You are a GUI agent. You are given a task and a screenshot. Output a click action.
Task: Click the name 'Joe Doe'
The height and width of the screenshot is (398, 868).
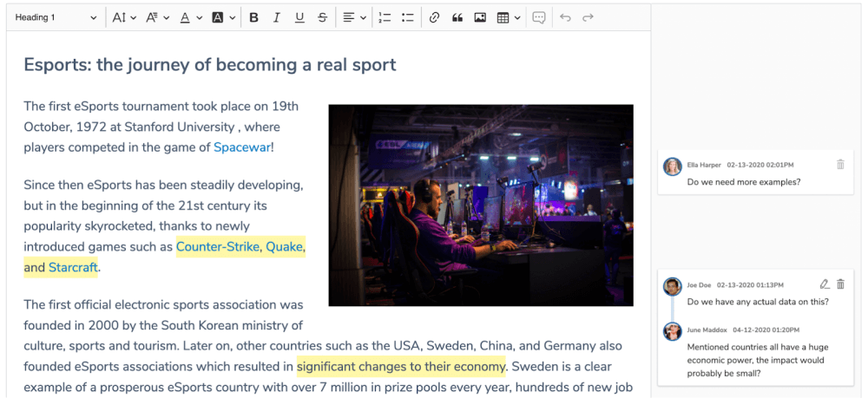699,284
